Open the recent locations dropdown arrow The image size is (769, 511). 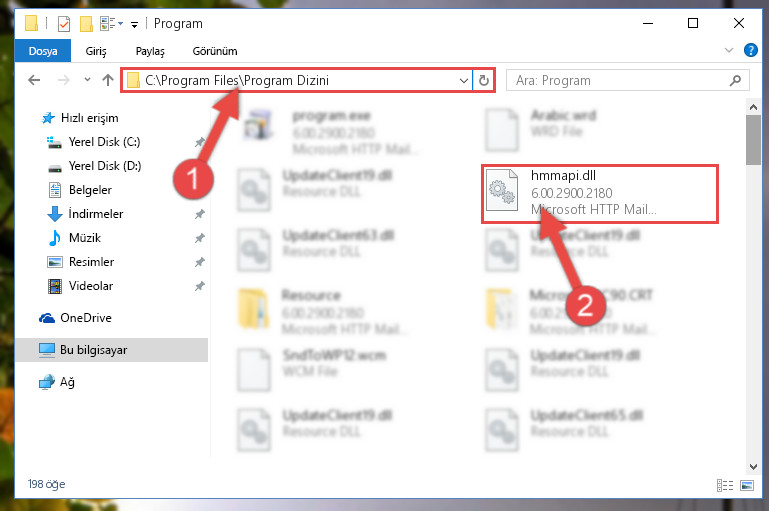(x=87, y=79)
